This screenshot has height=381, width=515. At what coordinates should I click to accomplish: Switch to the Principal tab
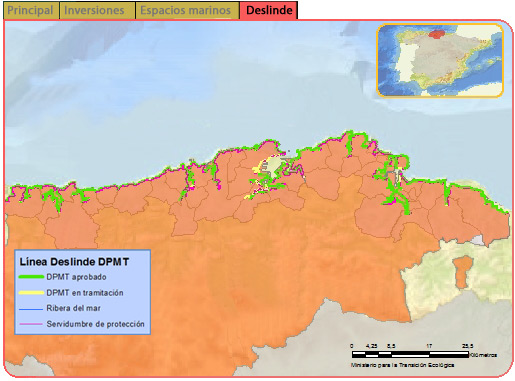point(31,10)
